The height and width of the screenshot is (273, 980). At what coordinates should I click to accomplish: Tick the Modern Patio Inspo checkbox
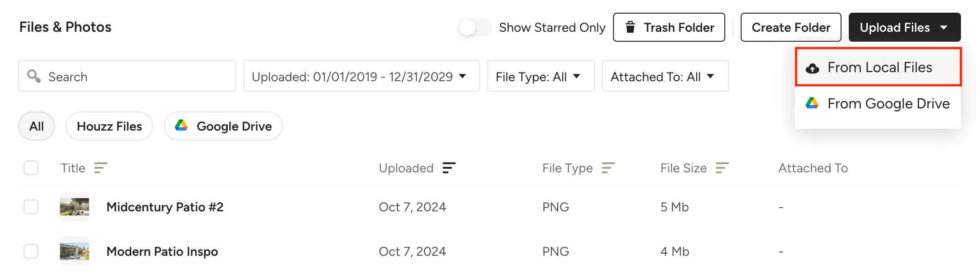31,251
